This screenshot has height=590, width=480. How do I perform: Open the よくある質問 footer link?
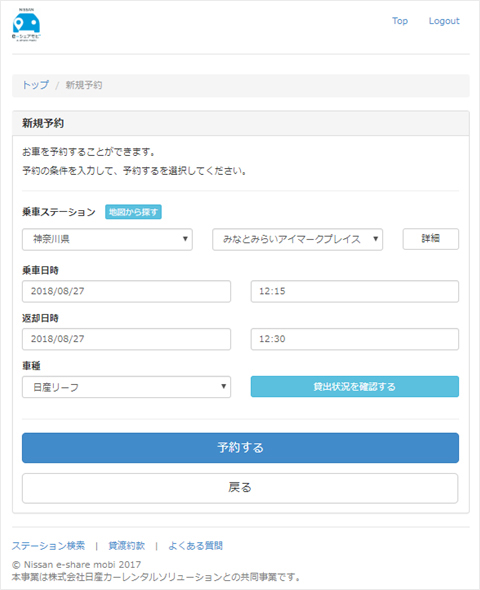coord(196,546)
